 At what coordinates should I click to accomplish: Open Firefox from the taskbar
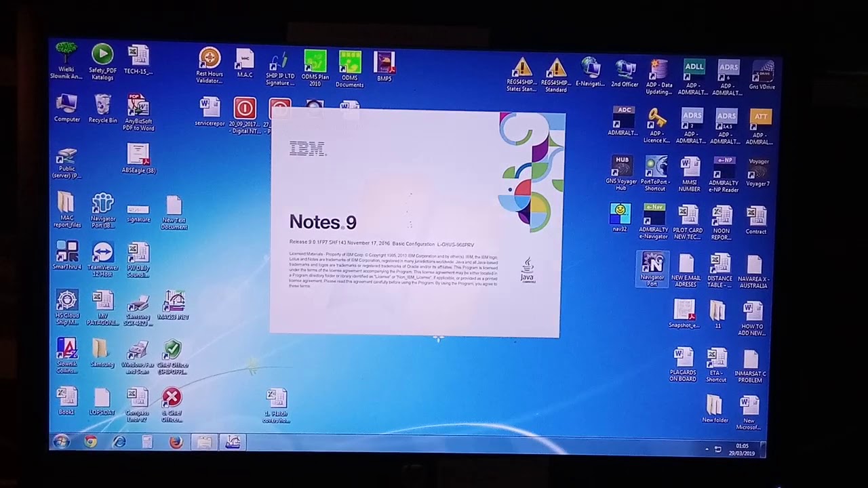[176, 443]
